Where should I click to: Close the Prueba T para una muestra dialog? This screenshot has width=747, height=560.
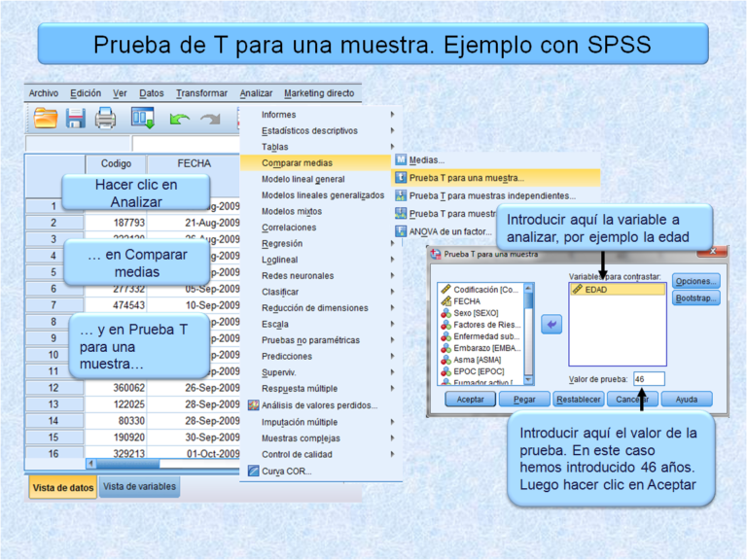(x=713, y=251)
